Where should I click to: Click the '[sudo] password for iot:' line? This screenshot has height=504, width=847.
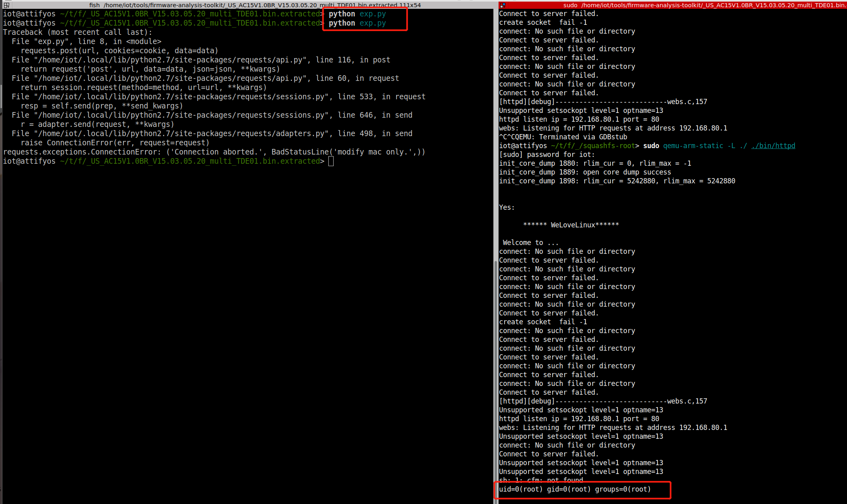(x=547, y=155)
